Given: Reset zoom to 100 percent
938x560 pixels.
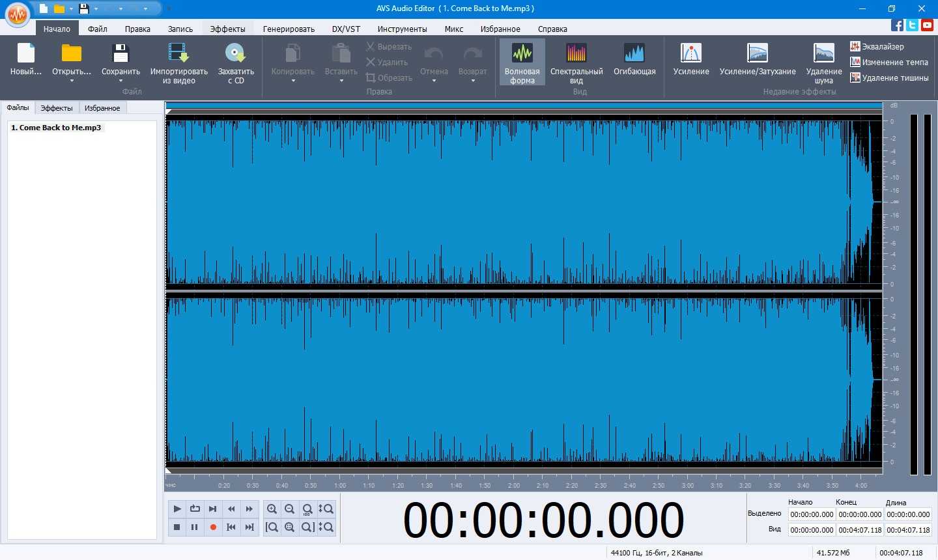Looking at the screenshot, I should 307,509.
